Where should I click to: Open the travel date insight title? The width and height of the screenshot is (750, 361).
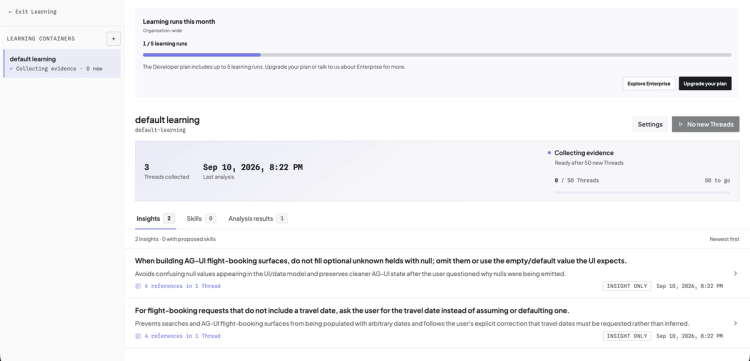(x=352, y=310)
